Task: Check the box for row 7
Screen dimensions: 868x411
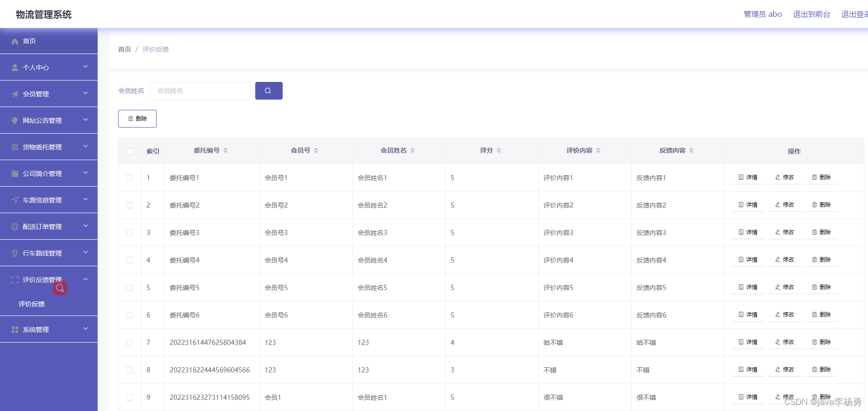Action: 129,343
